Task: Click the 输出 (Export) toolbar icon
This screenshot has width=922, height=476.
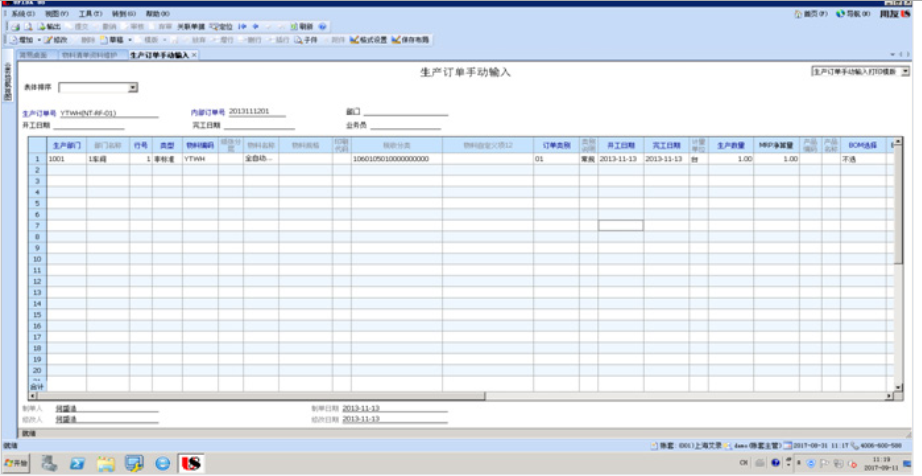Action: point(49,26)
